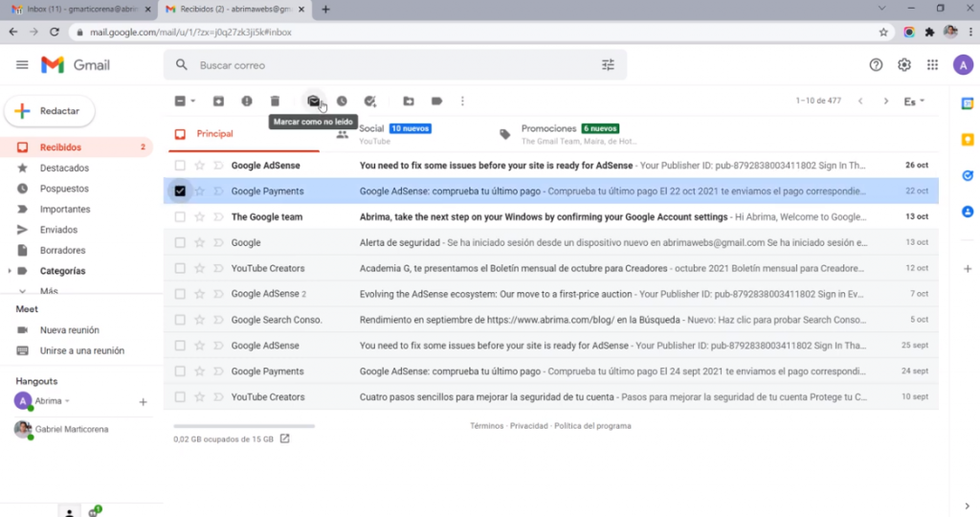The image size is (980, 517).
Task: Switch to the Promociones tab
Action: pyautogui.click(x=570, y=134)
